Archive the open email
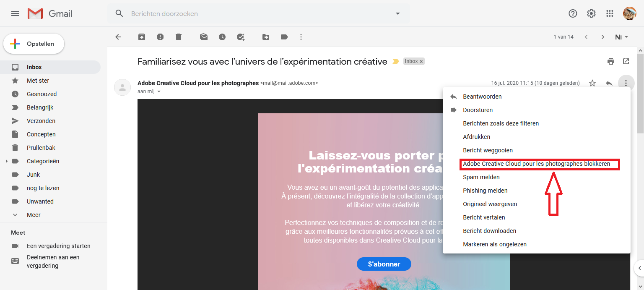The width and height of the screenshot is (644, 290). (x=142, y=37)
